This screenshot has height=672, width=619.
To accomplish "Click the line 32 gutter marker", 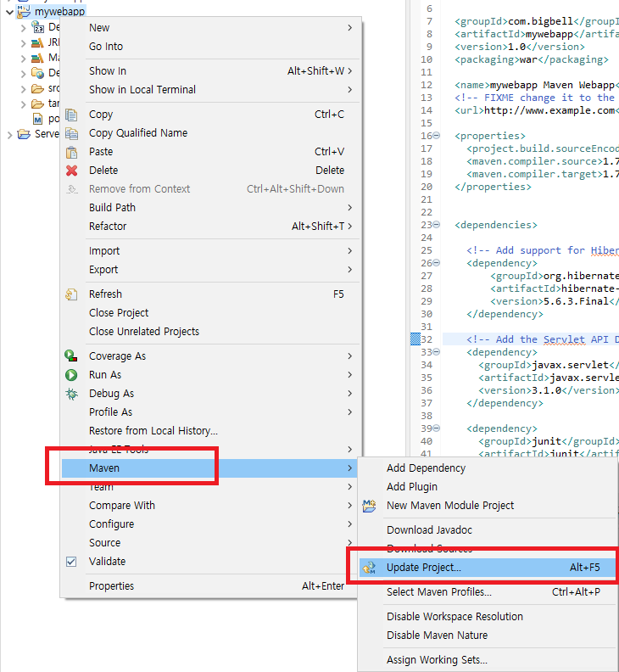I will coord(415,339).
